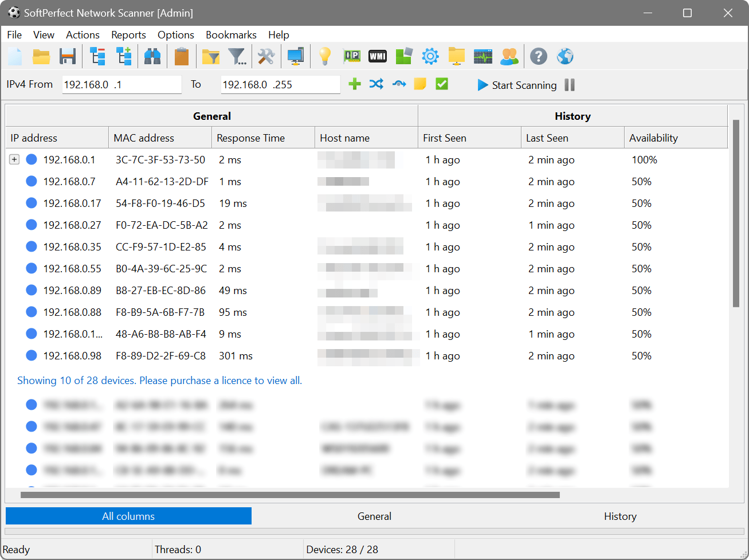Screen dimensions: 749x560
Task: Sort by the Response Time column header
Action: pyautogui.click(x=264, y=138)
